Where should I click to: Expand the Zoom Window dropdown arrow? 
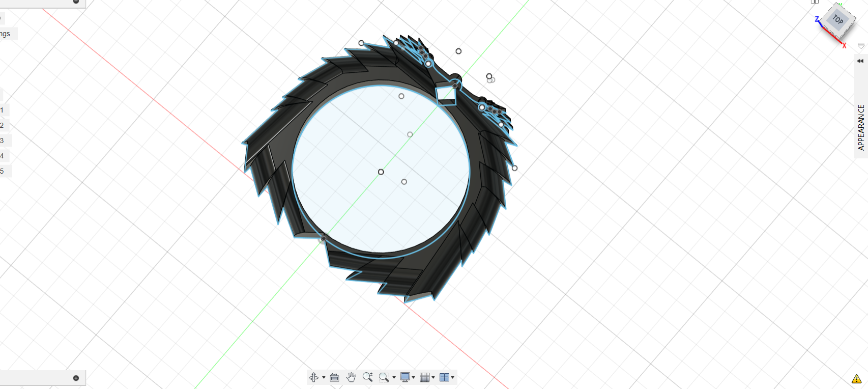pyautogui.click(x=394, y=377)
